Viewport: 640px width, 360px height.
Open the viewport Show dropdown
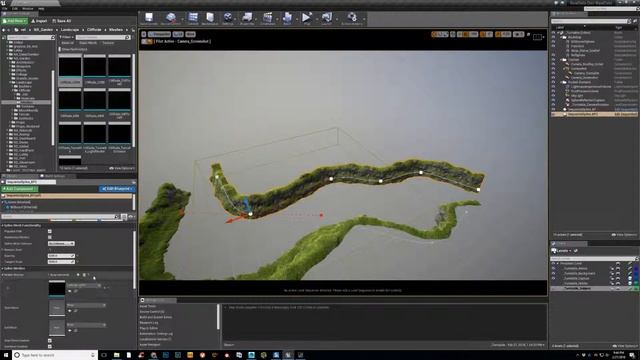190,34
